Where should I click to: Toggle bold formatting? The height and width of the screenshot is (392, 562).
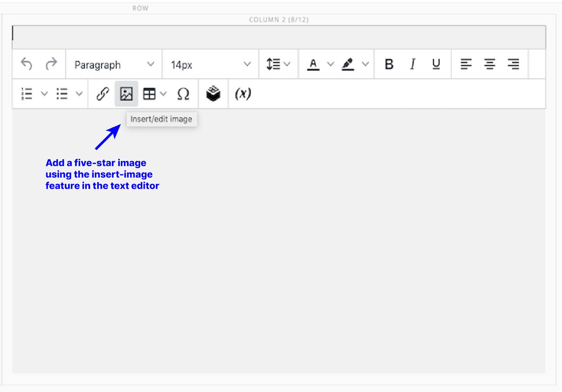coord(388,64)
